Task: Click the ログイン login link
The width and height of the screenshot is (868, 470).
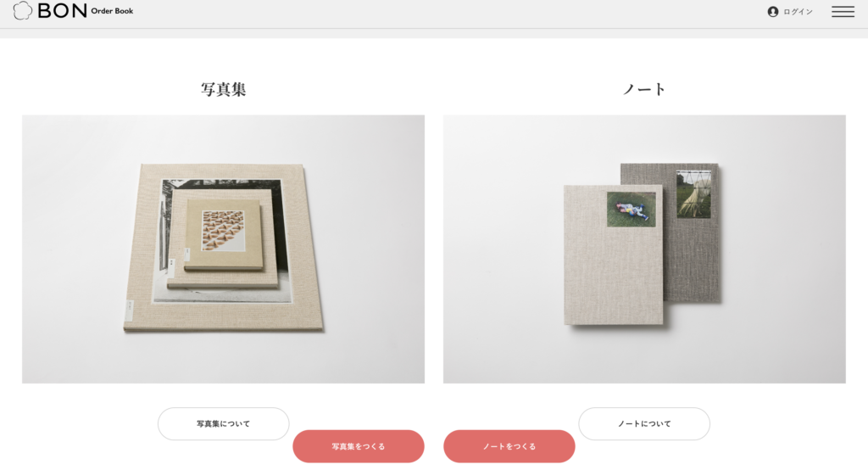Action: [798, 12]
